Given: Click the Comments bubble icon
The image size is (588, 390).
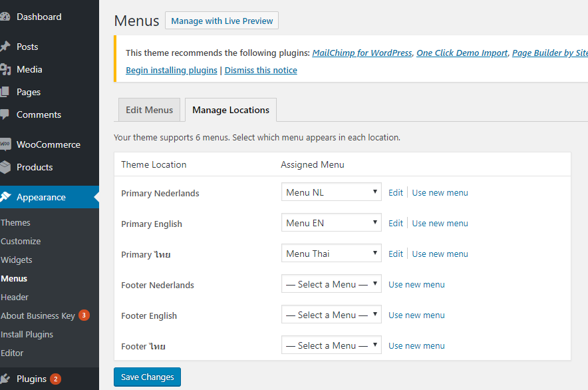Looking at the screenshot, I should (5, 114).
